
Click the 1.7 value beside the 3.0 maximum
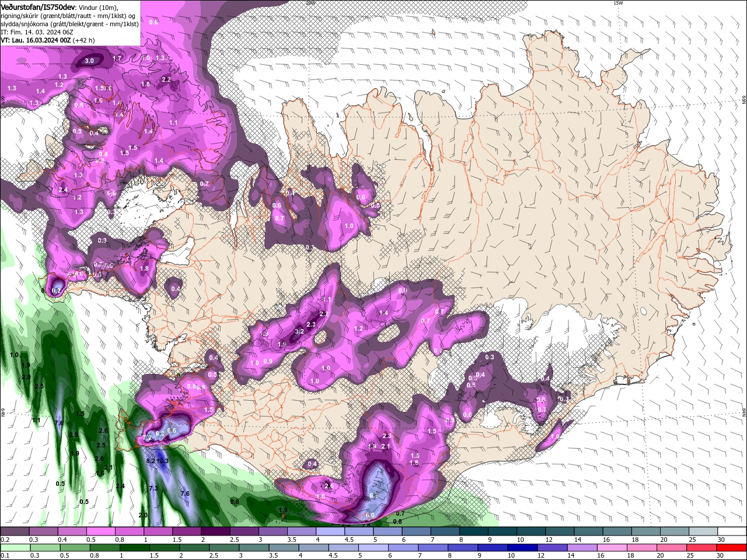pos(117,58)
